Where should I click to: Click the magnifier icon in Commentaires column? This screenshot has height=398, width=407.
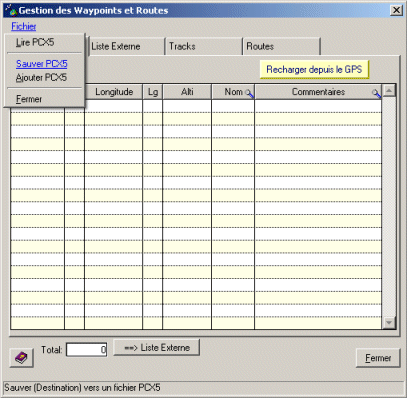[x=376, y=93]
